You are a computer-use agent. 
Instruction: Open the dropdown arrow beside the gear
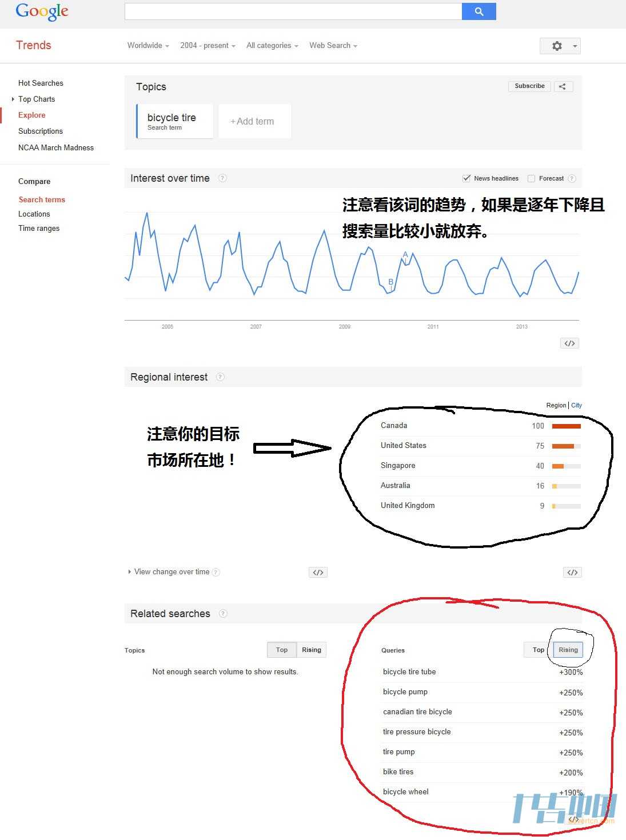575,46
